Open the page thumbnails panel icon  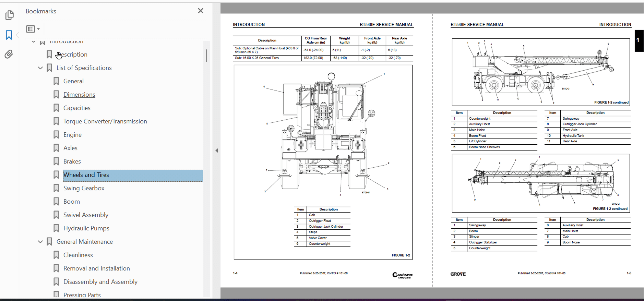(x=9, y=15)
